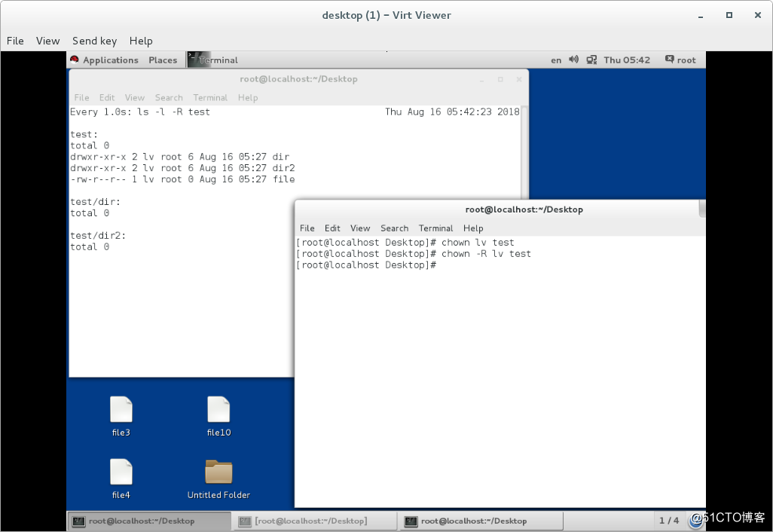Open the Send key menu
Viewport: 773px width, 532px height.
94,41
